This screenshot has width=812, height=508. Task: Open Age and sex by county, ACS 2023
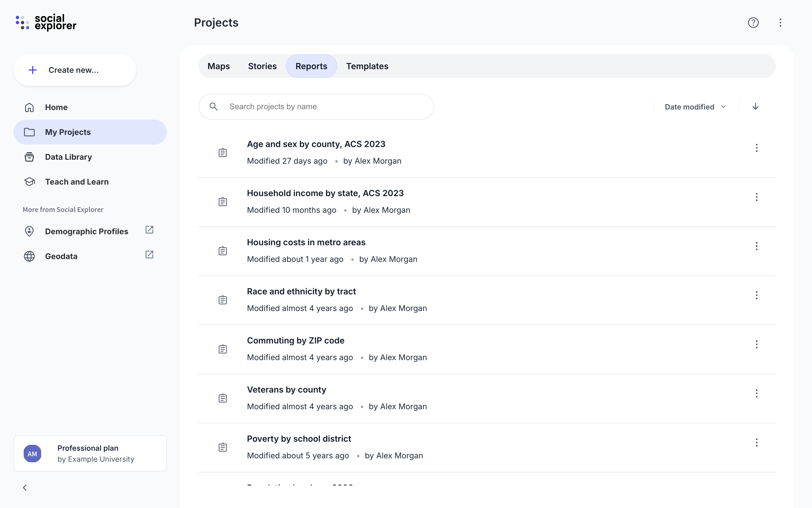(316, 144)
